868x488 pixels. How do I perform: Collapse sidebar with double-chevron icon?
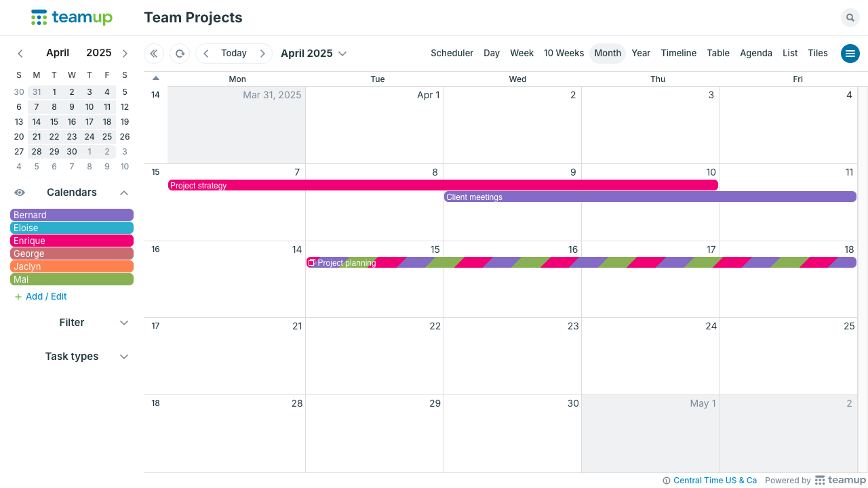point(154,54)
